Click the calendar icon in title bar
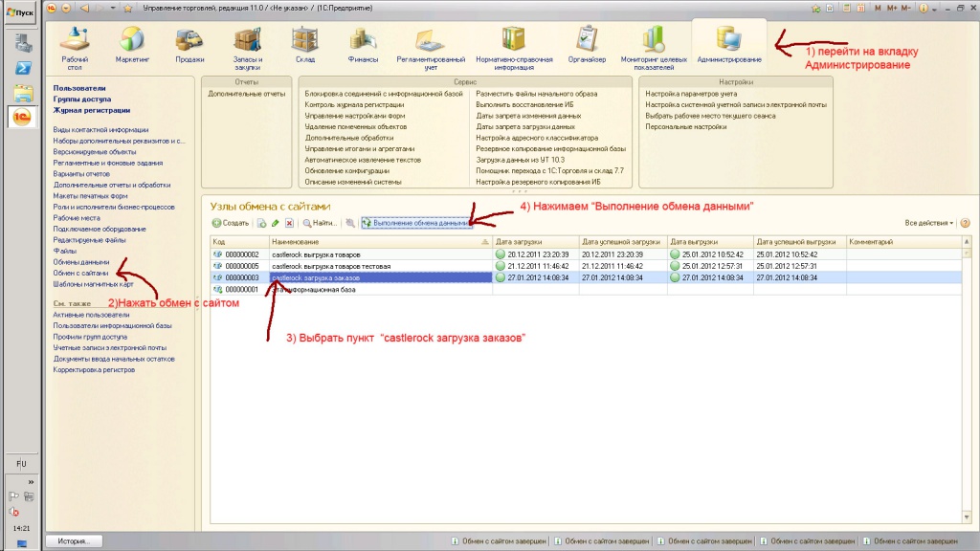 pyautogui.click(x=860, y=8)
